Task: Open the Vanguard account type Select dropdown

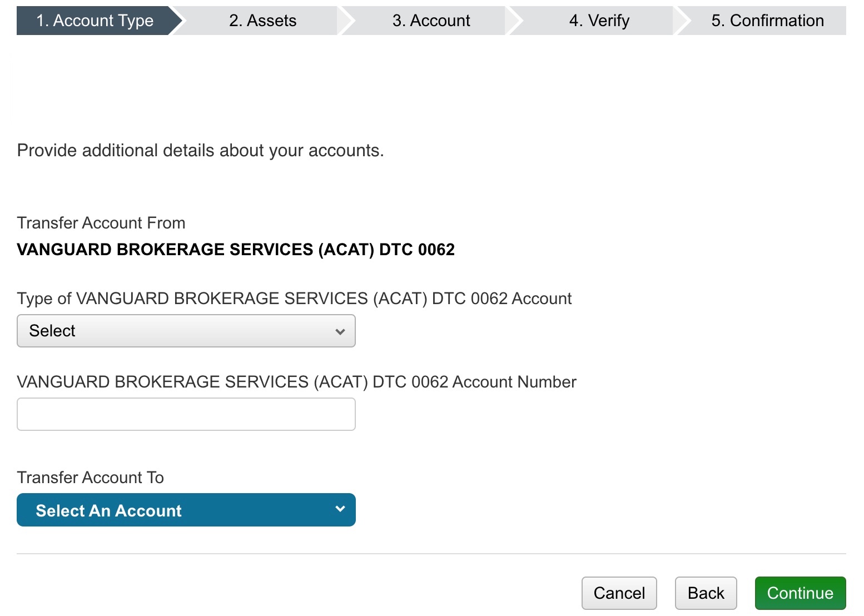Action: (x=186, y=331)
